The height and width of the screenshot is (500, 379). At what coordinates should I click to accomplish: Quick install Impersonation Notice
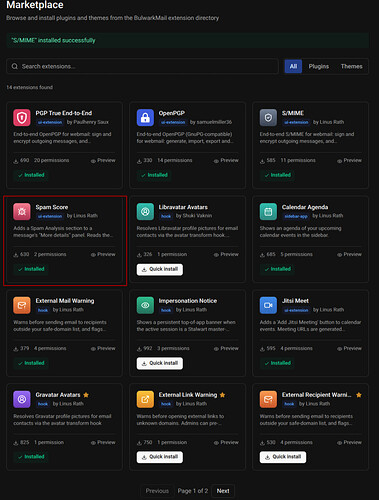160,363
